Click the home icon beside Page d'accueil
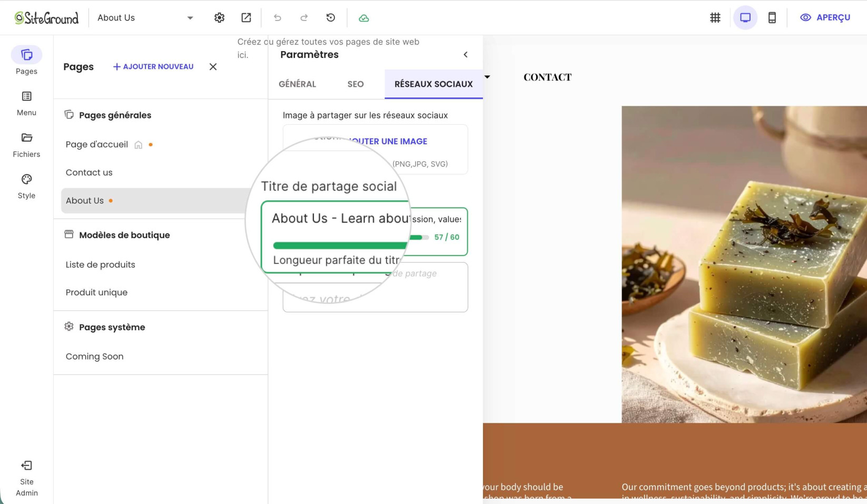This screenshot has width=867, height=504. point(138,145)
